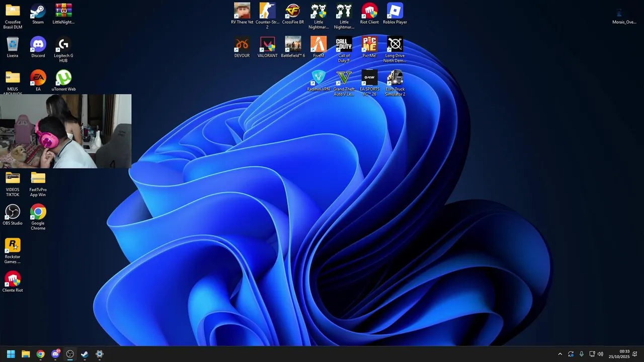
Task: Select the MEUS ARQUIVOS folder
Action: coord(13,81)
